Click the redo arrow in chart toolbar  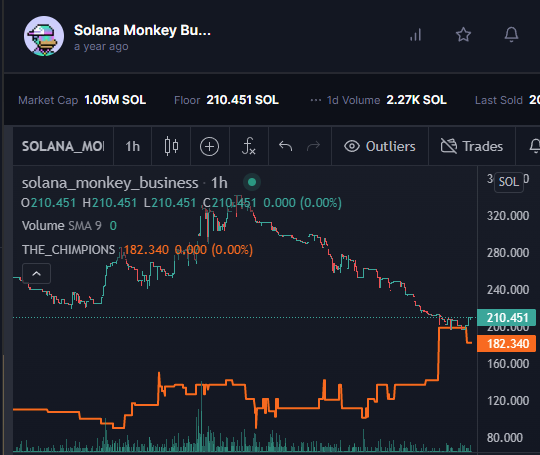313,146
